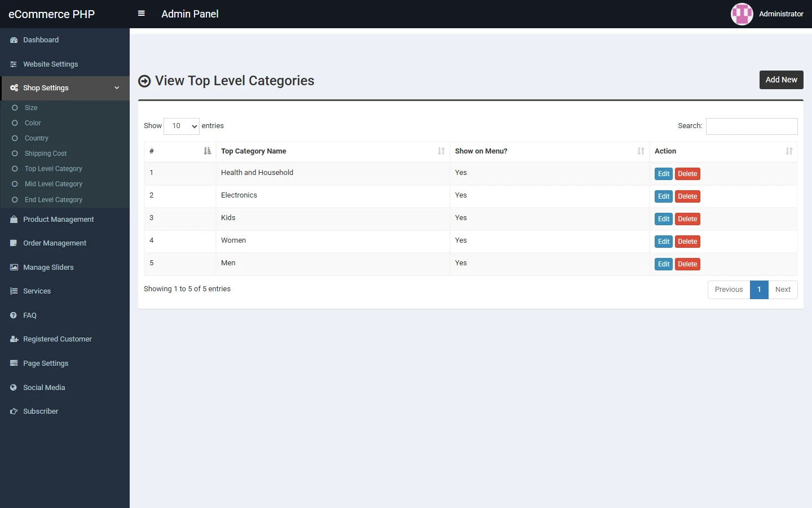Click the Manage Sliders image icon
The height and width of the screenshot is (508, 812).
click(14, 268)
